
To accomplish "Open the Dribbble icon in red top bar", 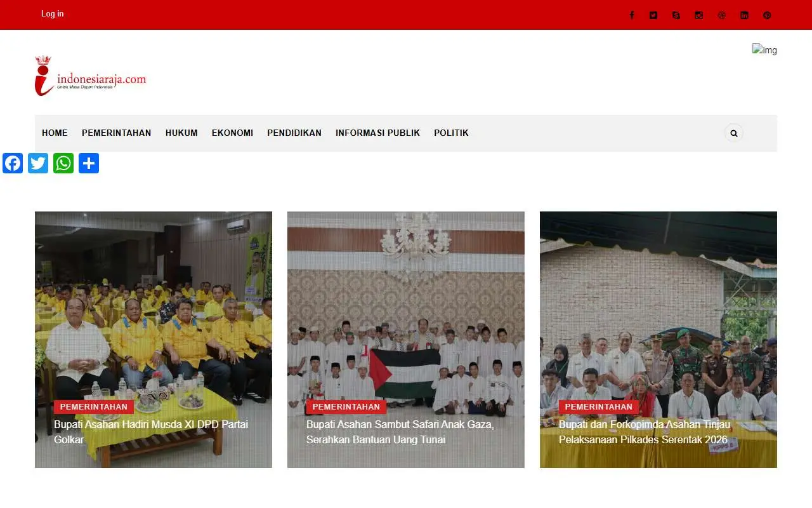I will 722,15.
